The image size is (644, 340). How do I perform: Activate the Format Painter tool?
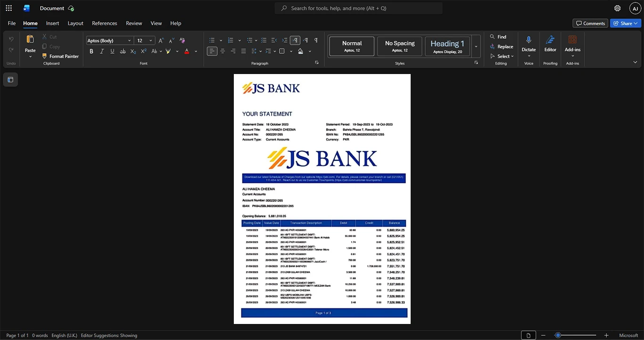(x=60, y=56)
